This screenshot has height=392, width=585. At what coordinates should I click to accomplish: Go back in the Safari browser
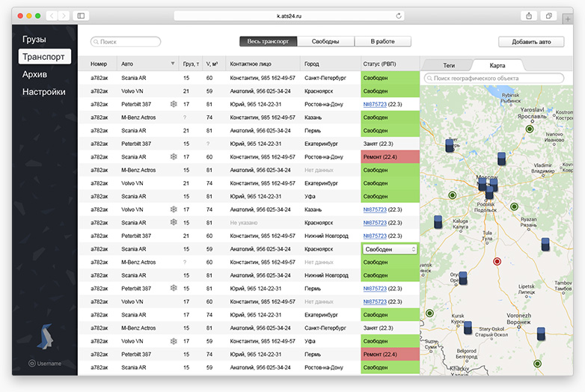coord(52,16)
